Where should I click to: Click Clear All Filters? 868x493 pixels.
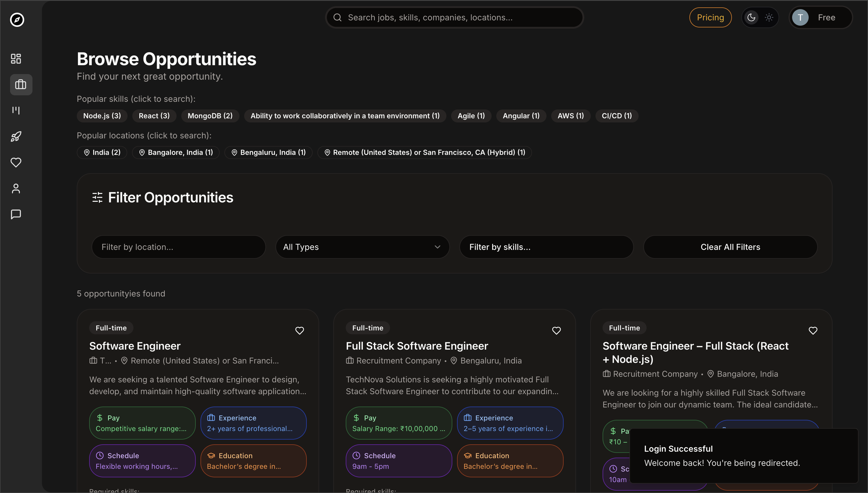(730, 247)
